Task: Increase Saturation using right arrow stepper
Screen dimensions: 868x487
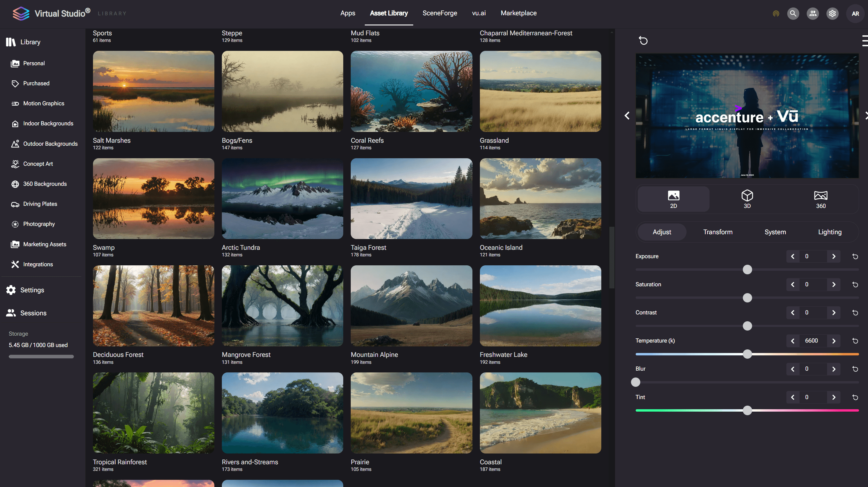Action: (x=833, y=284)
